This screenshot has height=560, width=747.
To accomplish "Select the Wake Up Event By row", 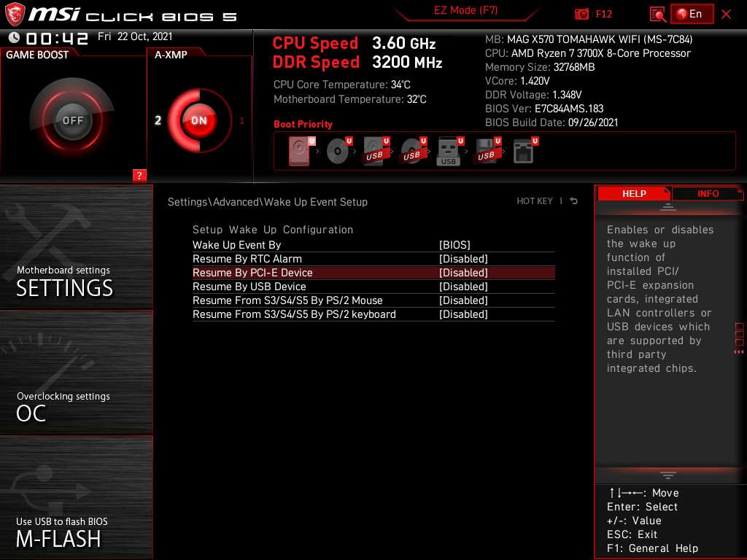I will coord(373,245).
